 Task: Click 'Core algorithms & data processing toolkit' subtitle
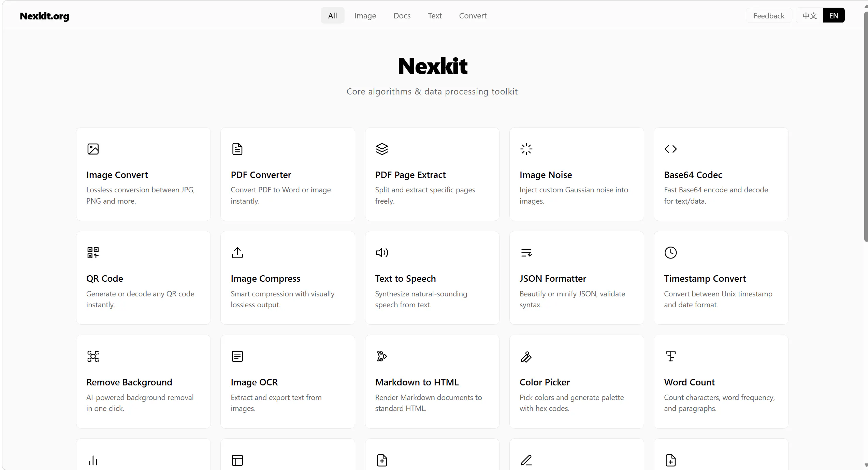point(432,92)
